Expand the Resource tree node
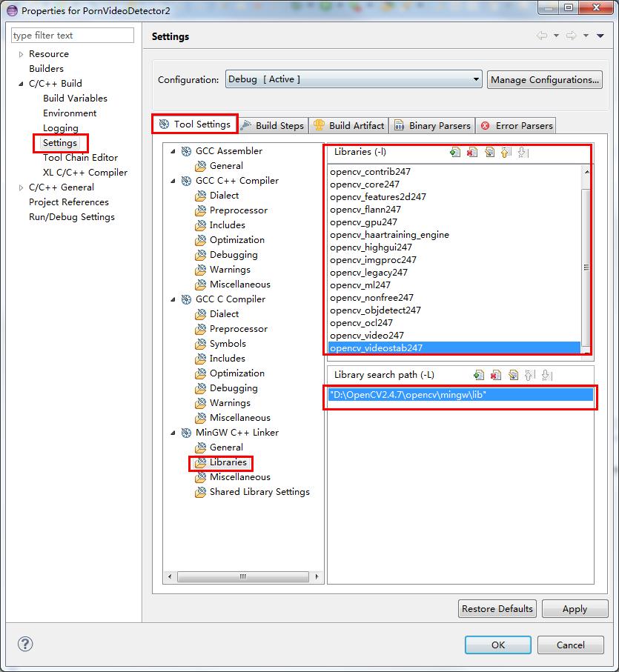This screenshot has width=619, height=672. pos(21,54)
